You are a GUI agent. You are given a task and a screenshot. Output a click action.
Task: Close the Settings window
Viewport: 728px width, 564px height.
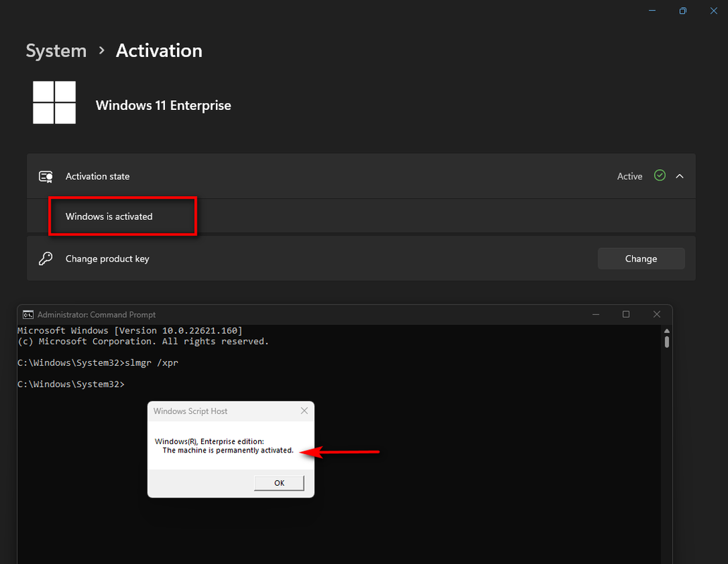tap(714, 10)
